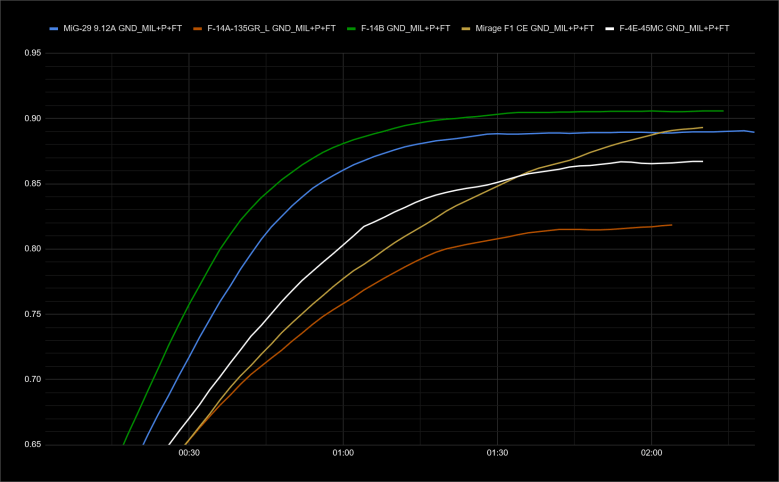Click the 01:00 x-axis time label
Screen dimensions: 779x482
[x=343, y=454]
